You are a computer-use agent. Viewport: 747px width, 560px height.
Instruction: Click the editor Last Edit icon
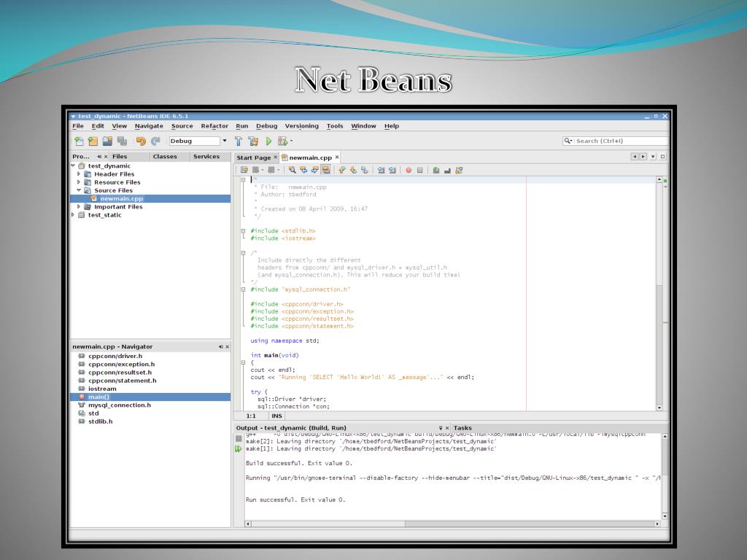(x=244, y=170)
